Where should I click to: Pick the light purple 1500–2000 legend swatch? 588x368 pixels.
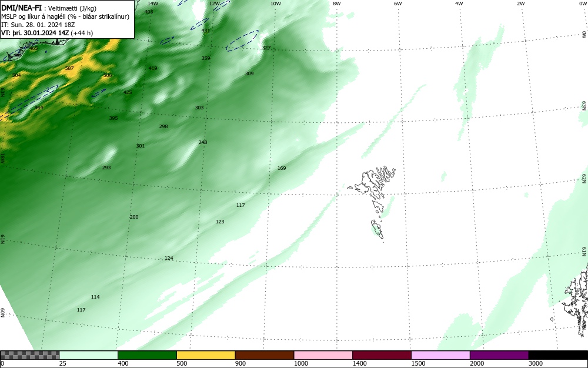coord(440,355)
